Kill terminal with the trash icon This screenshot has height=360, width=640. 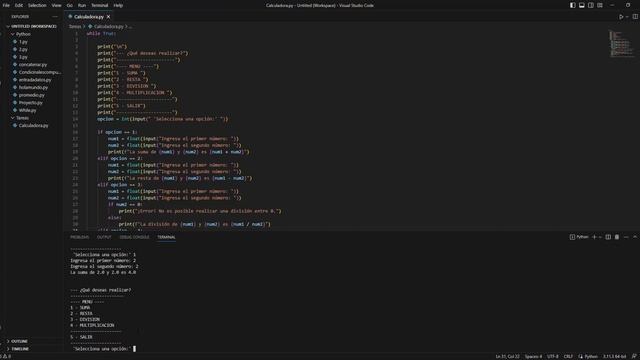[x=617, y=237]
